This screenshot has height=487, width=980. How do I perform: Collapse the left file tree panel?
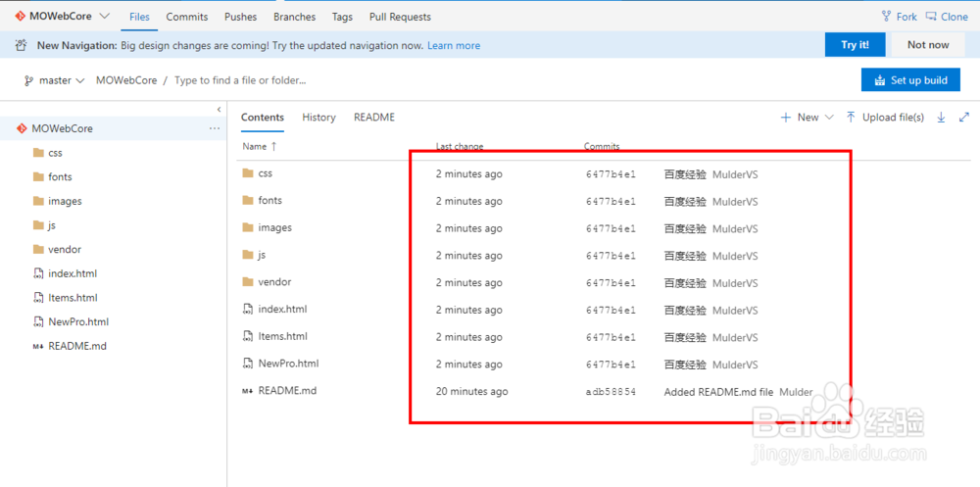(x=219, y=109)
